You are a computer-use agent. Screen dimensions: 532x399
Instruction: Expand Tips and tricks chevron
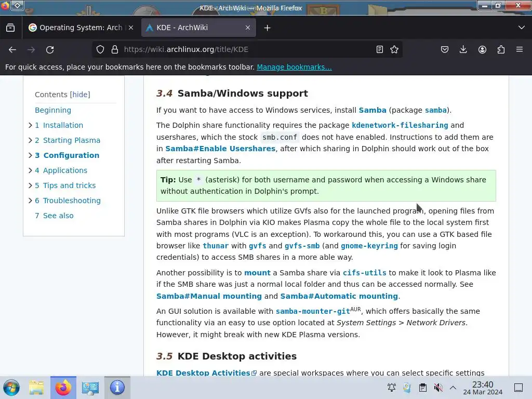pos(30,185)
